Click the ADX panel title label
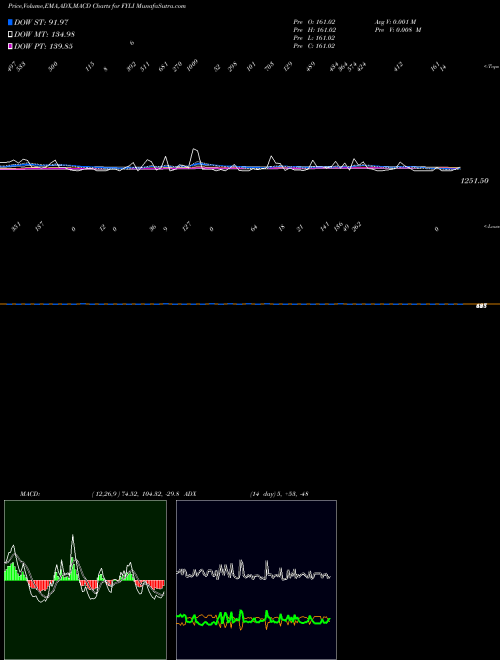 pyautogui.click(x=190, y=494)
